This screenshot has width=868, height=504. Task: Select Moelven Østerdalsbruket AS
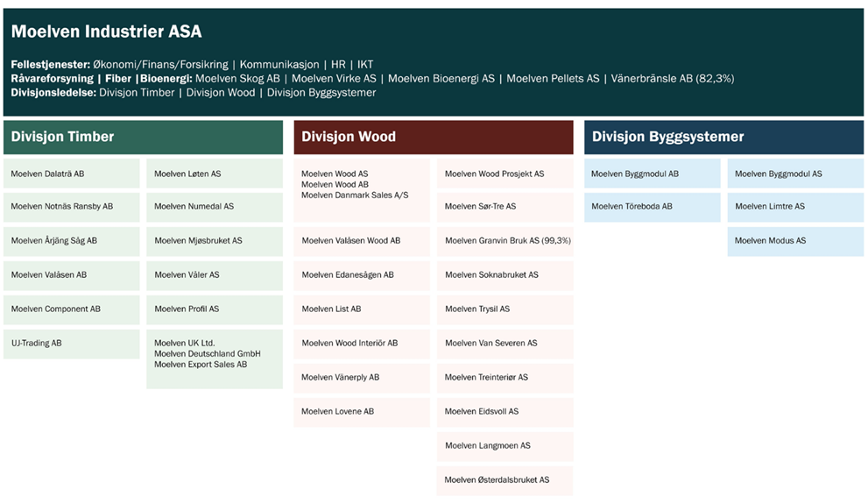[505, 480]
